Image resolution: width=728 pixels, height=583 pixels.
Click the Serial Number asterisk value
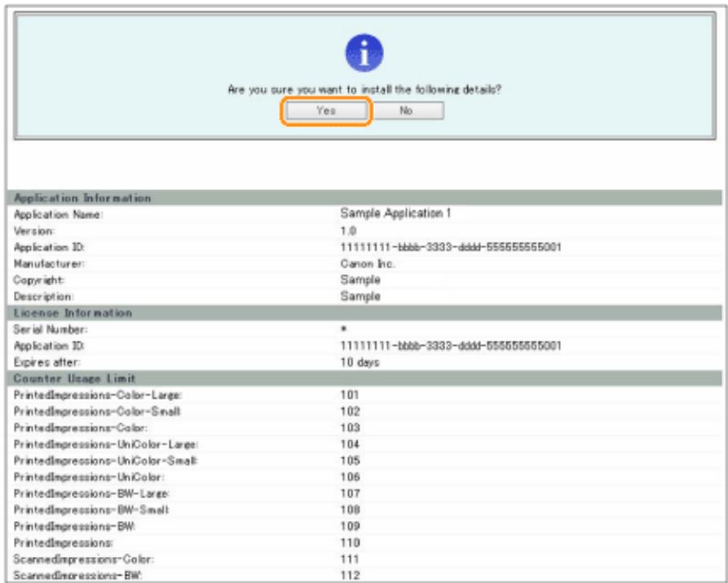click(x=343, y=329)
